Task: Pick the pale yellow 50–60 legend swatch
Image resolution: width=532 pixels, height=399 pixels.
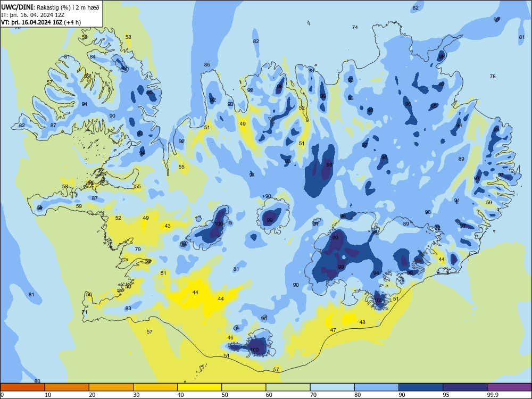Action: (x=244, y=387)
